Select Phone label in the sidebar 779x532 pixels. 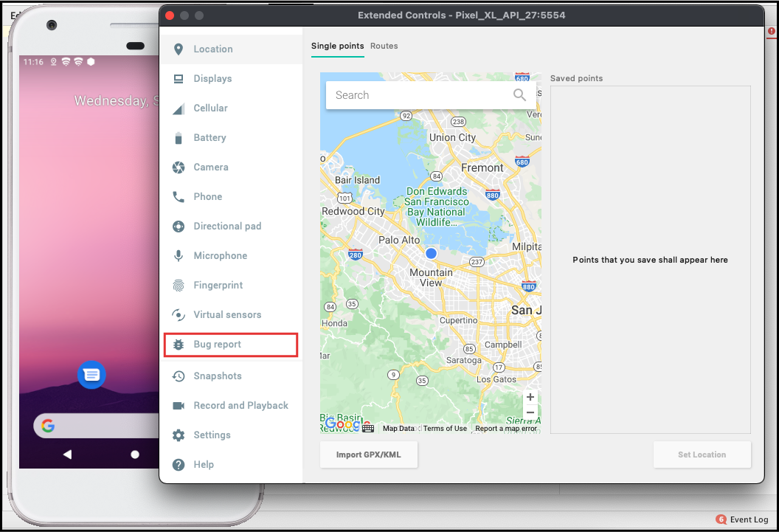[208, 197]
